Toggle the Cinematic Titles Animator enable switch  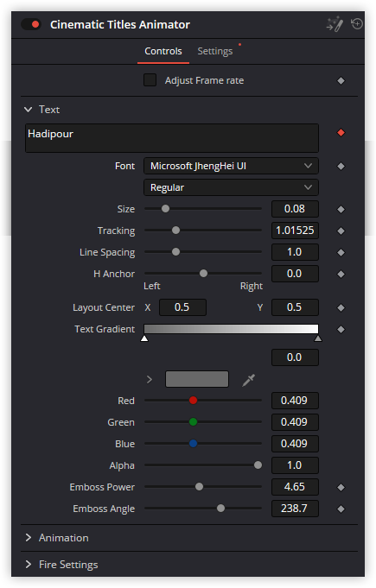(31, 24)
